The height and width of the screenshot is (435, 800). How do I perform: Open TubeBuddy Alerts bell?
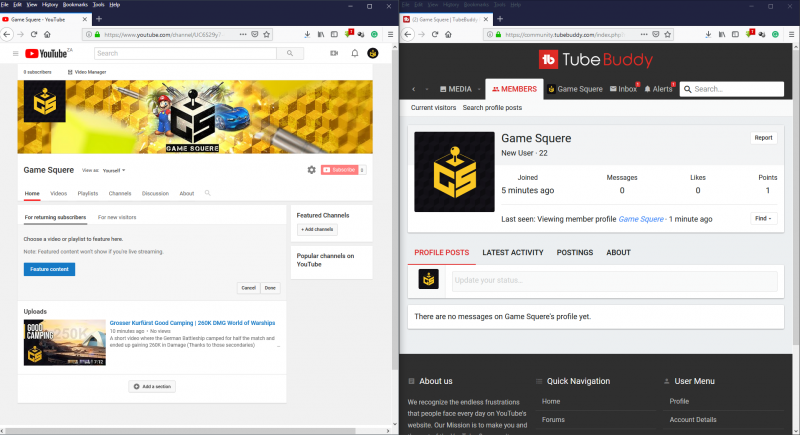tap(658, 89)
